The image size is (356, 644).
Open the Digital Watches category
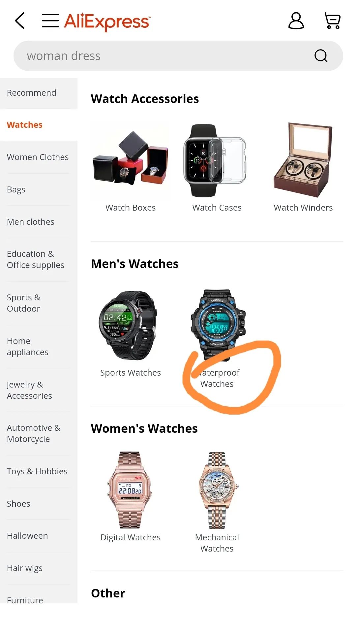(x=131, y=537)
